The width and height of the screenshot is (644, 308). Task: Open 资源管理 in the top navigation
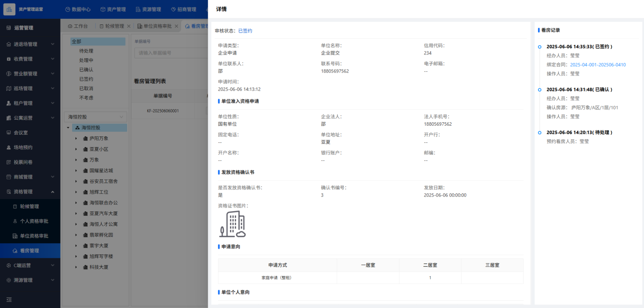click(148, 9)
